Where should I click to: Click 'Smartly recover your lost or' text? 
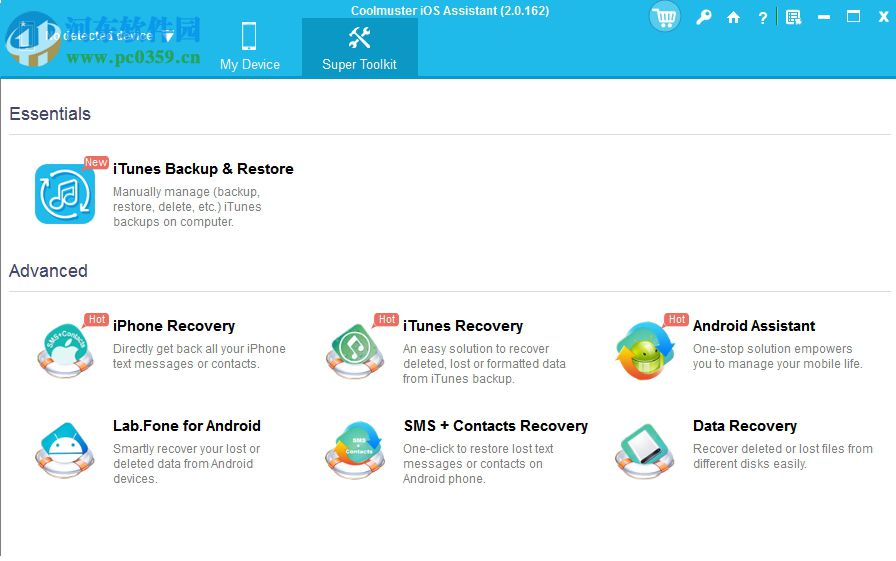click(x=186, y=449)
